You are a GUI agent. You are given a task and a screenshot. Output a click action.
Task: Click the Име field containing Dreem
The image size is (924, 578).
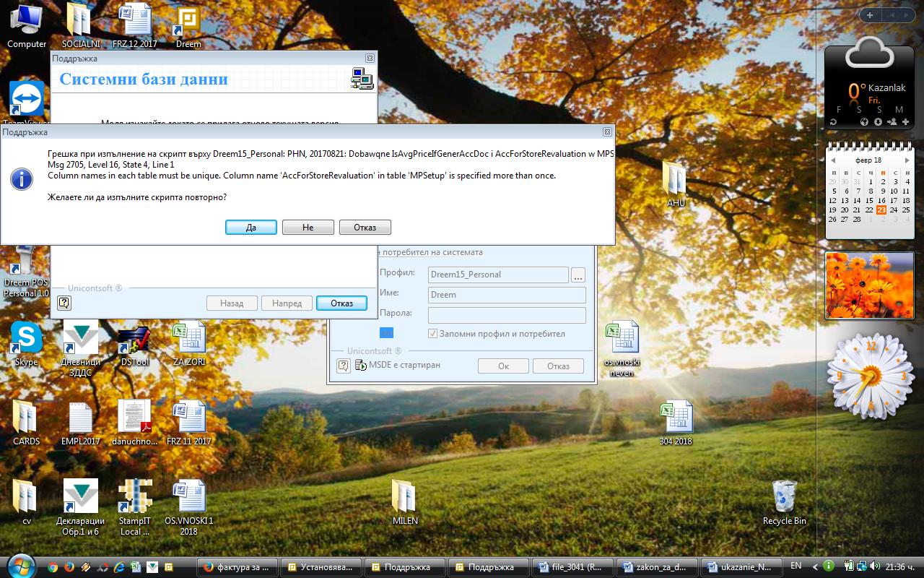pyautogui.click(x=507, y=295)
